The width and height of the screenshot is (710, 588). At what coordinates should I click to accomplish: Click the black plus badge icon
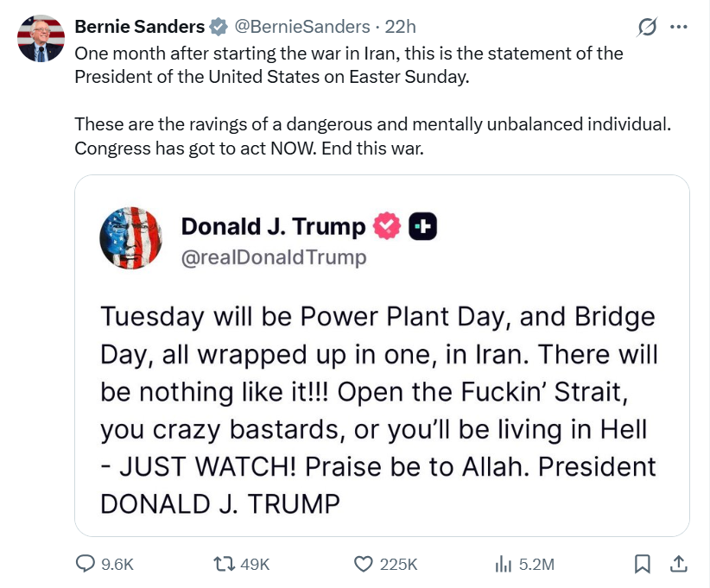tap(423, 226)
